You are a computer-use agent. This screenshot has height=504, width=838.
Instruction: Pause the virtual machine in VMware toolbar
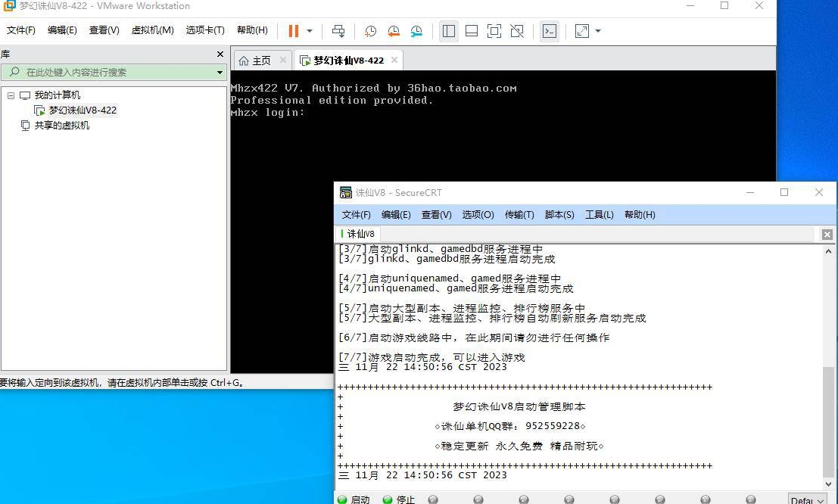click(x=294, y=31)
